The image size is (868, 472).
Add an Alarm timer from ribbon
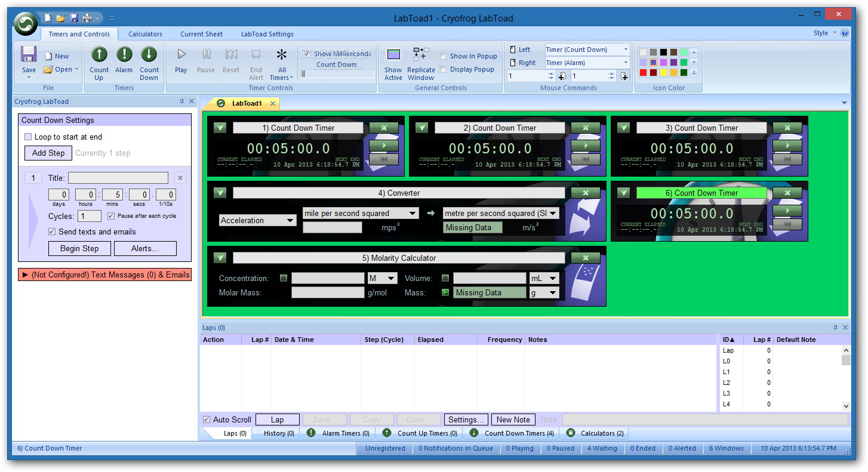click(x=124, y=55)
